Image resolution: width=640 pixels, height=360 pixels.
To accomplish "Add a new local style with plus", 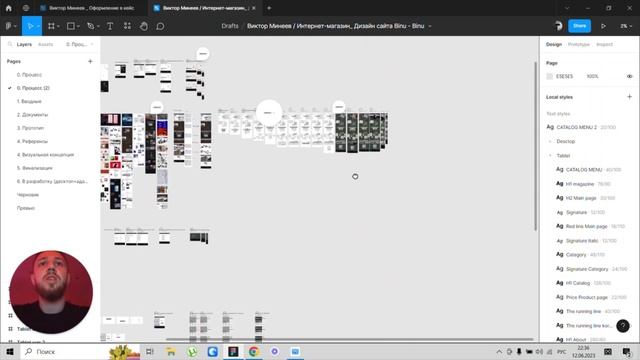I will (x=629, y=97).
